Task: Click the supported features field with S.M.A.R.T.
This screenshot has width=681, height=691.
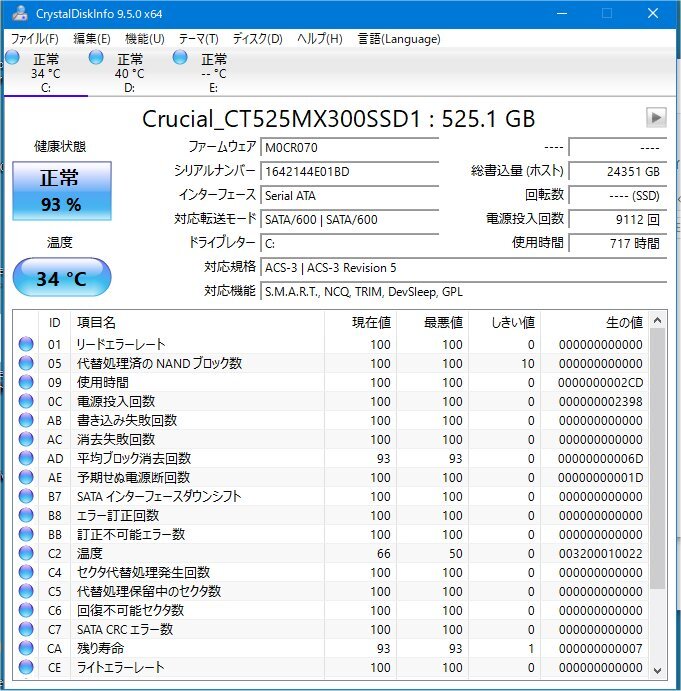Action: point(463,291)
